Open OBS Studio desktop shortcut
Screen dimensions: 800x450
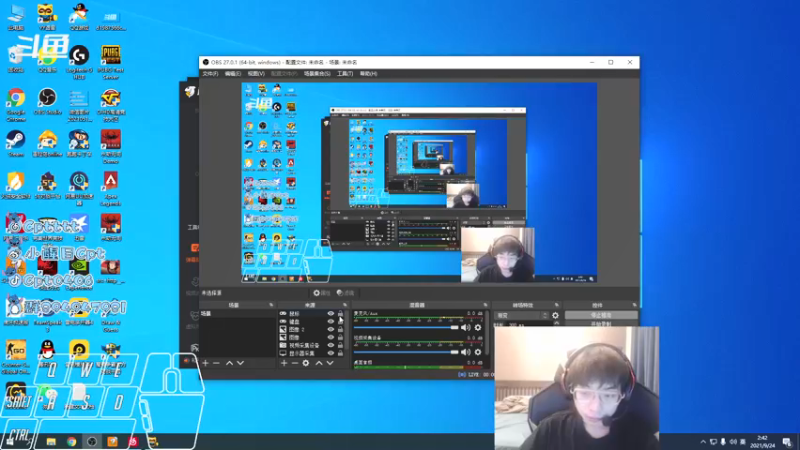(x=47, y=102)
